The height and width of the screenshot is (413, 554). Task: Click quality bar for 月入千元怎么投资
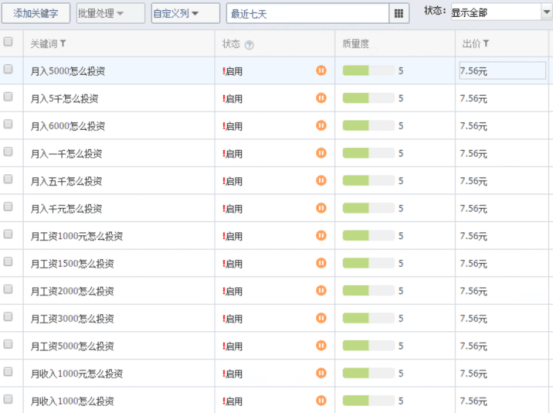pos(369,208)
